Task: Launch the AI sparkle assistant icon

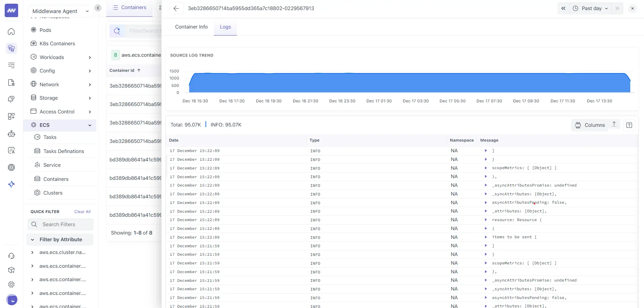Action: pos(11,184)
